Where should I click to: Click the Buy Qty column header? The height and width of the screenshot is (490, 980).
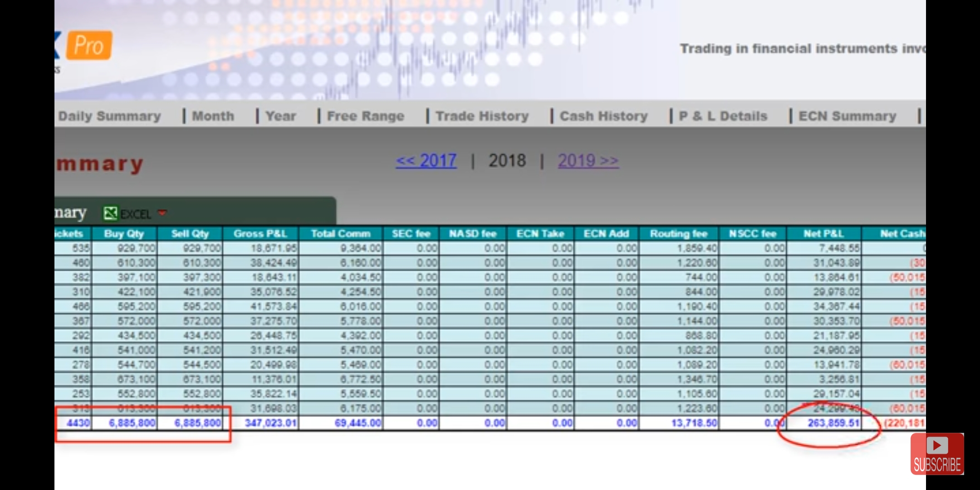tap(124, 234)
